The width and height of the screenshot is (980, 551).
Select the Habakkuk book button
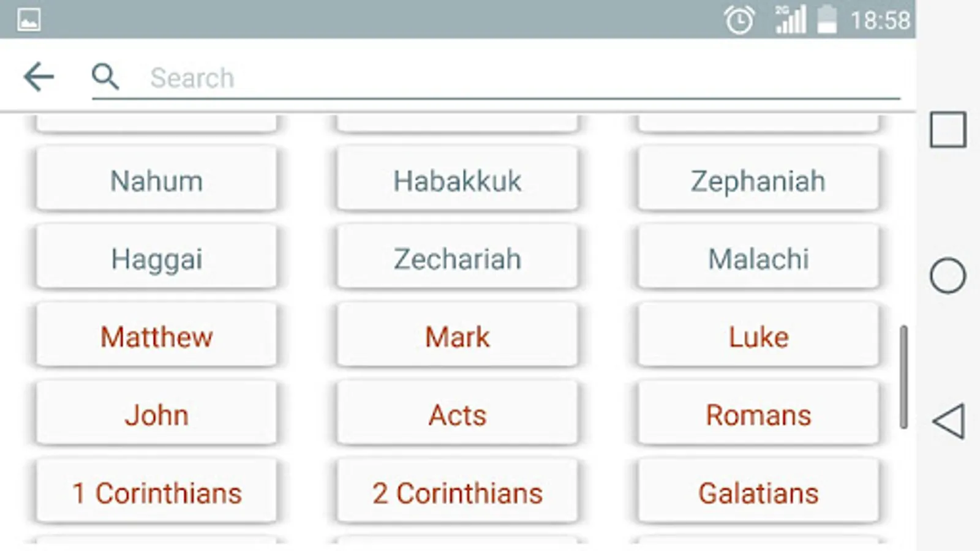(x=457, y=180)
